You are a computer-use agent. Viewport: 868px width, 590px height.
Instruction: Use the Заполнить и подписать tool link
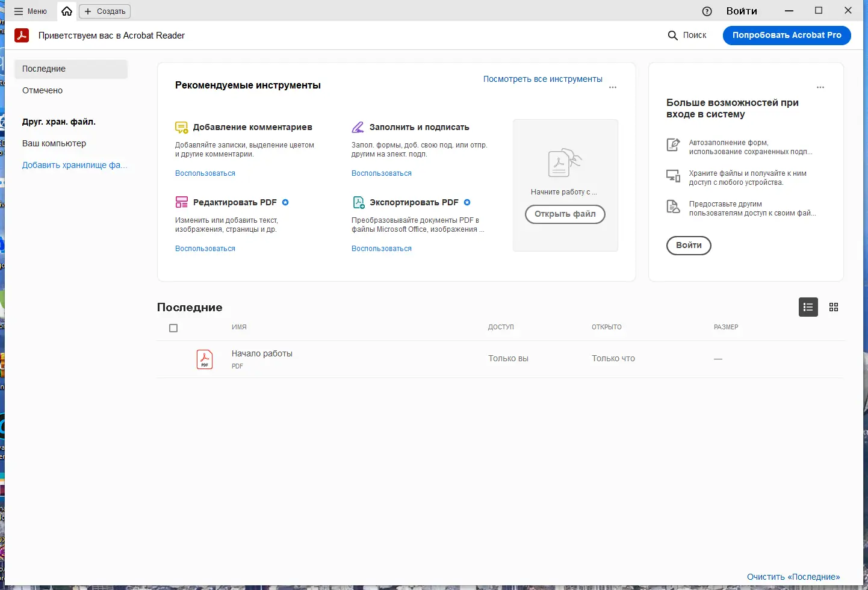point(382,173)
